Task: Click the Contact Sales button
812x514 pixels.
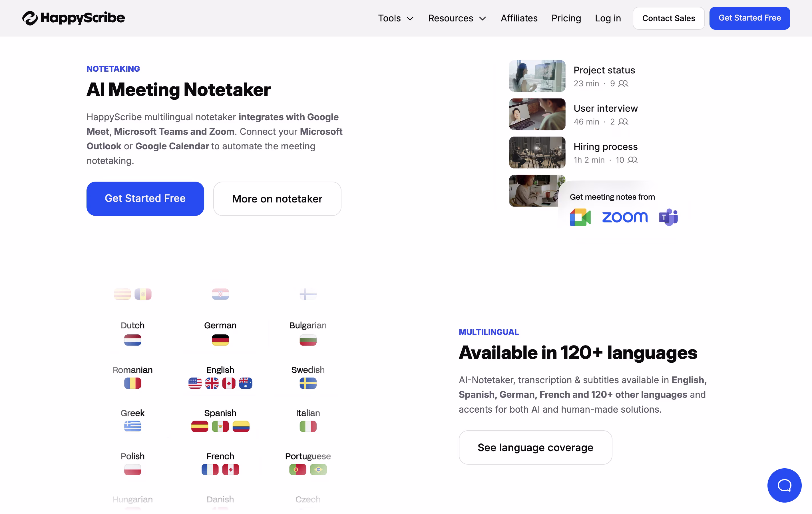Action: coord(668,18)
